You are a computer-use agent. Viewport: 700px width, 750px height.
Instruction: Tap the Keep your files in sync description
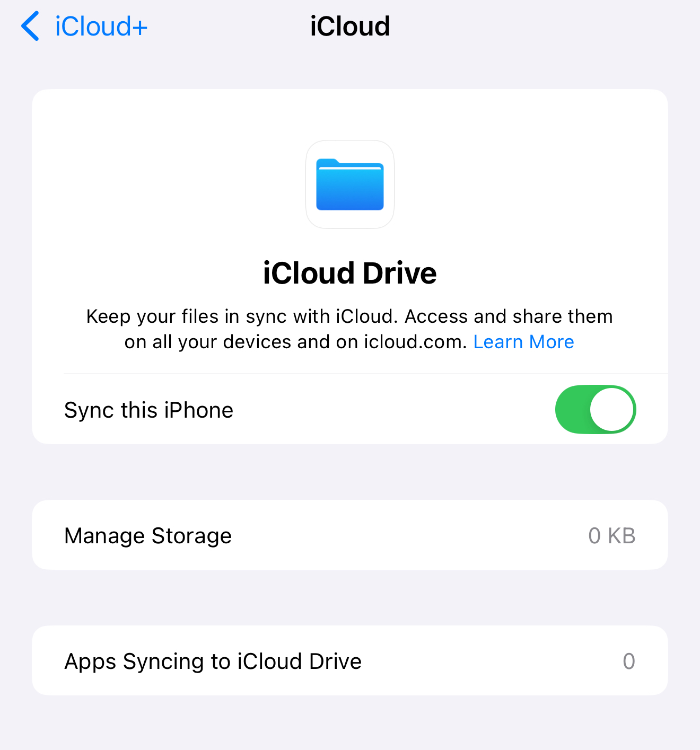350,329
